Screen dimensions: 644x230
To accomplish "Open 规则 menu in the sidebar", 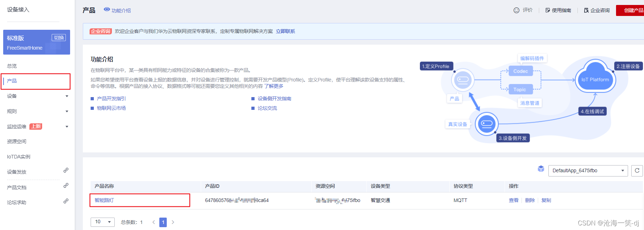I will [x=12, y=111].
